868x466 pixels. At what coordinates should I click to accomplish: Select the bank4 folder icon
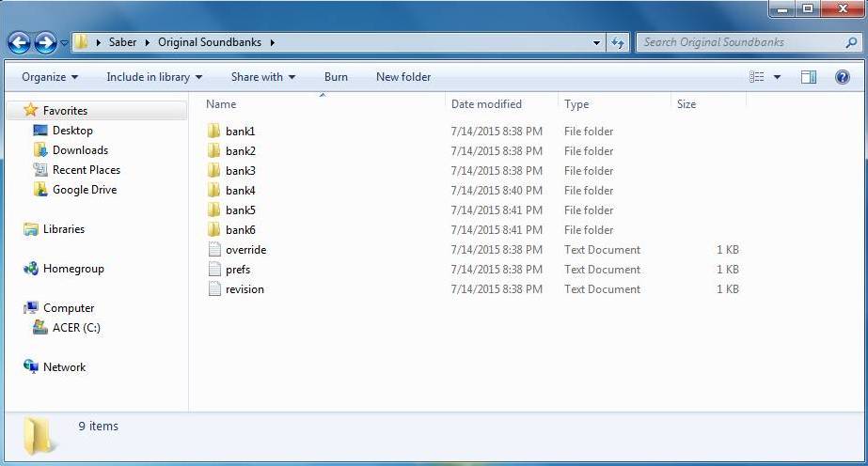click(x=214, y=190)
